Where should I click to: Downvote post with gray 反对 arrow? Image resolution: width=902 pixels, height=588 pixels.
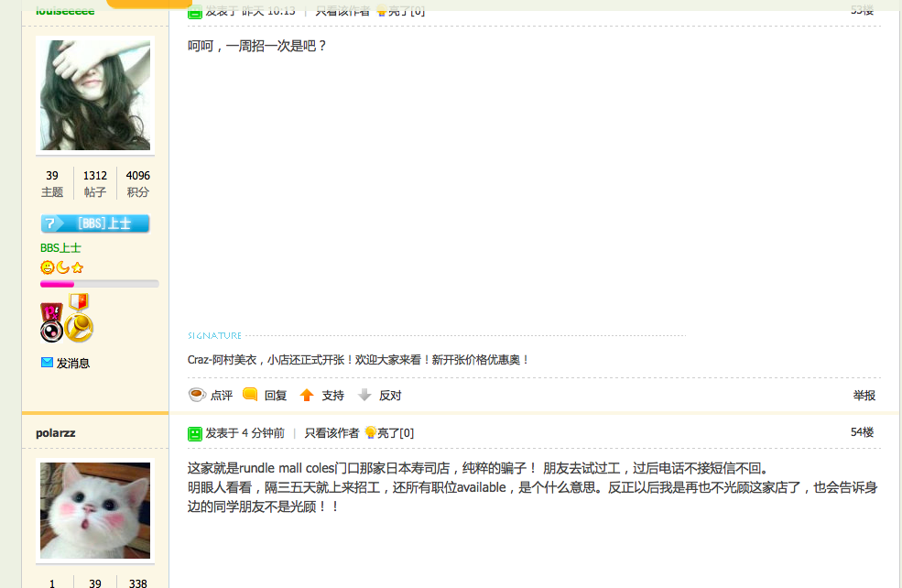click(364, 395)
